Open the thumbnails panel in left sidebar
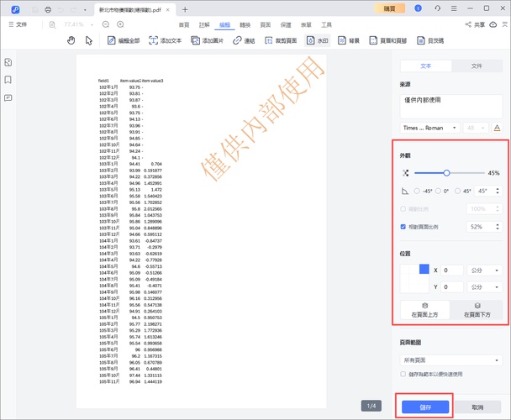511x420 pixels. tap(8, 63)
